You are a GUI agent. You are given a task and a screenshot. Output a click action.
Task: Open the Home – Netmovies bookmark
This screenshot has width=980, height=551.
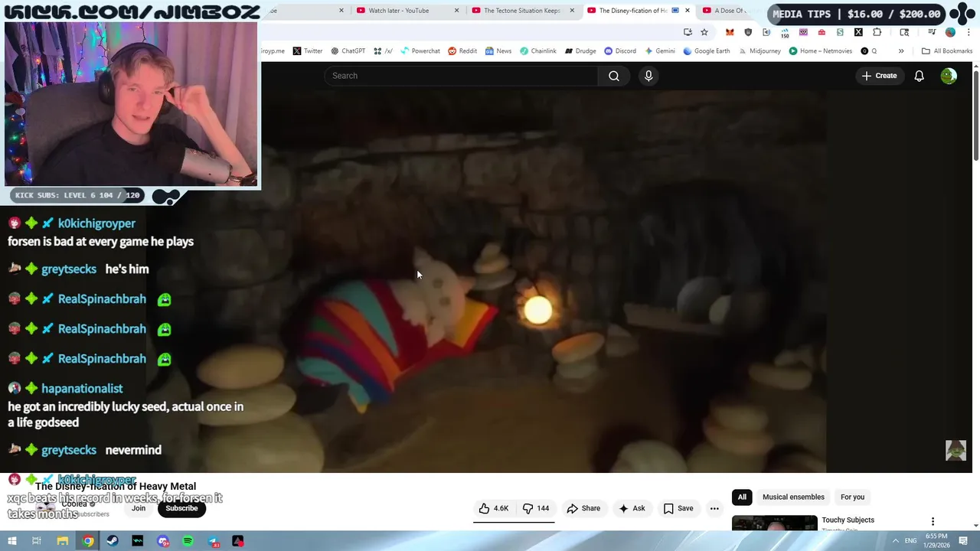[x=821, y=51]
